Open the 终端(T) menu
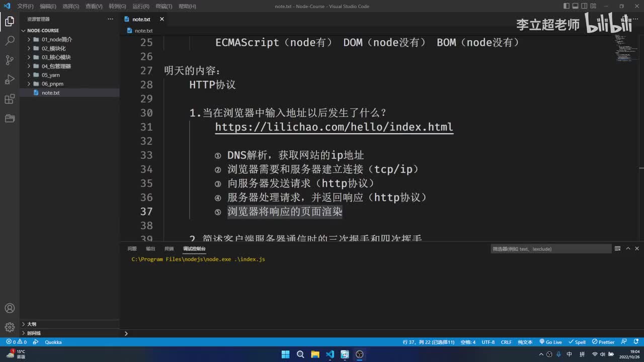The image size is (644, 362). pos(164,7)
